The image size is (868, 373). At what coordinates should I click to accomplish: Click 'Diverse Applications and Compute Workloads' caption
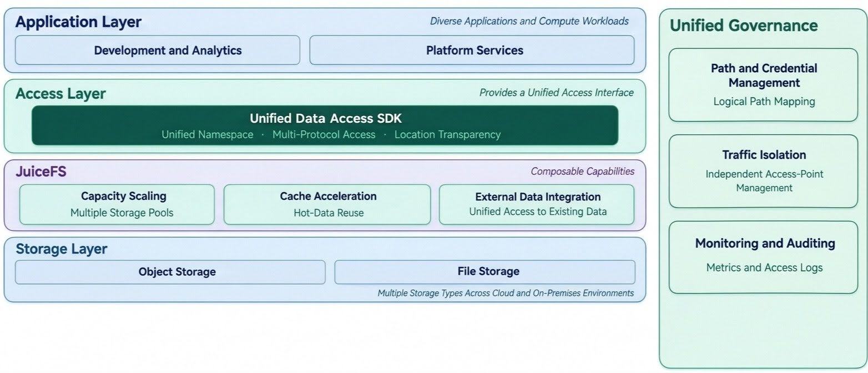529,21
